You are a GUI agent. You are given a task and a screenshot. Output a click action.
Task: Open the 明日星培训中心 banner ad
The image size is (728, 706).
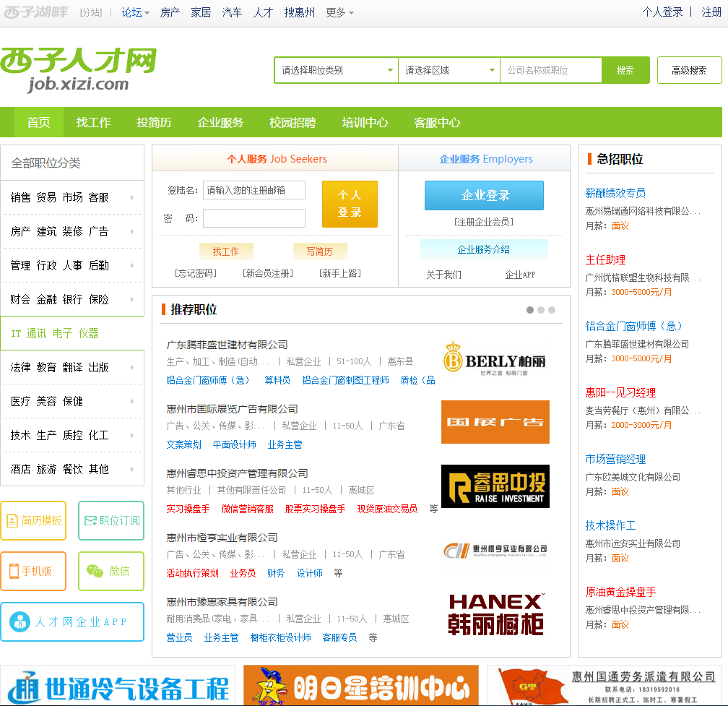(x=361, y=686)
